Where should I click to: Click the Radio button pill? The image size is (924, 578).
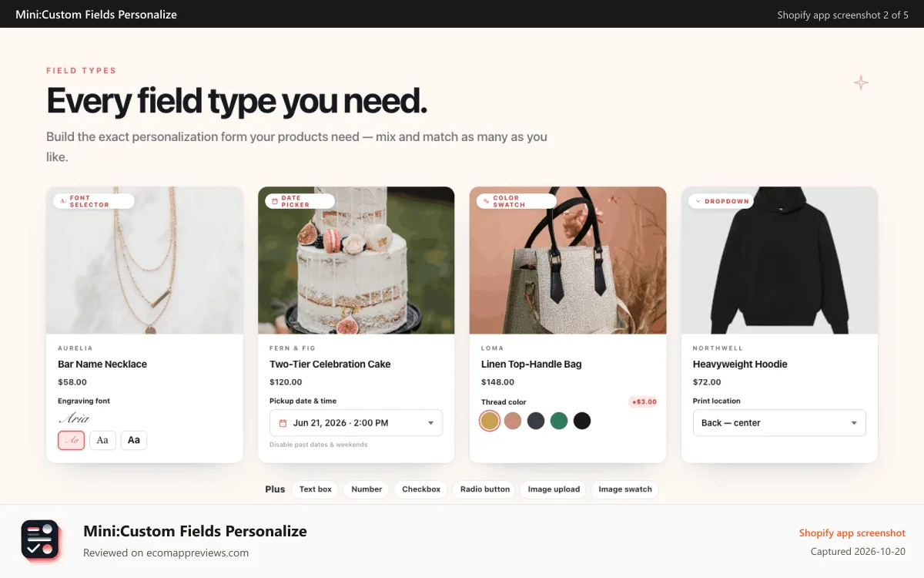coord(485,489)
